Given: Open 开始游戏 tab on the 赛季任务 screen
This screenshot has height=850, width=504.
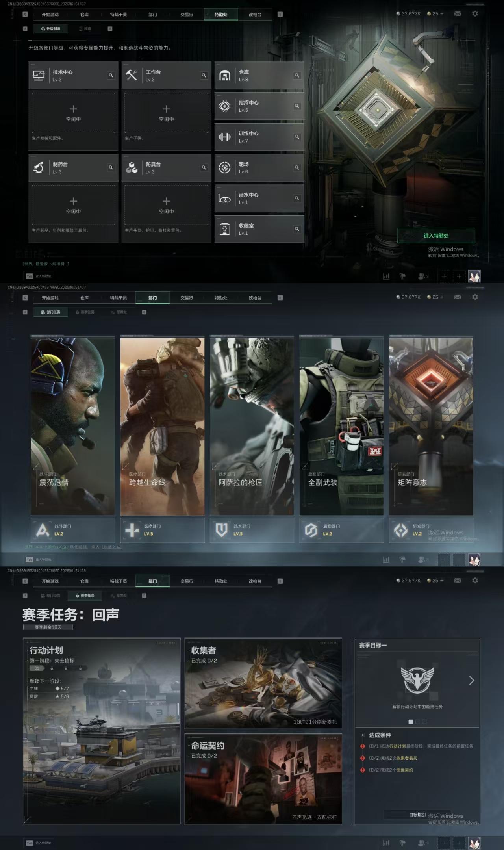Looking at the screenshot, I should pos(50,581).
